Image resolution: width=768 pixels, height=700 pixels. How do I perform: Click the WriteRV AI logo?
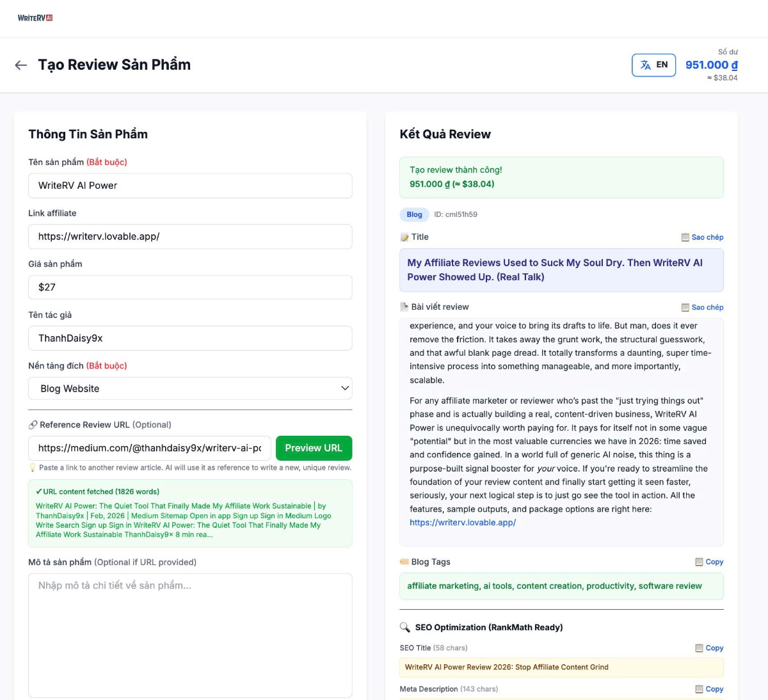[35, 18]
